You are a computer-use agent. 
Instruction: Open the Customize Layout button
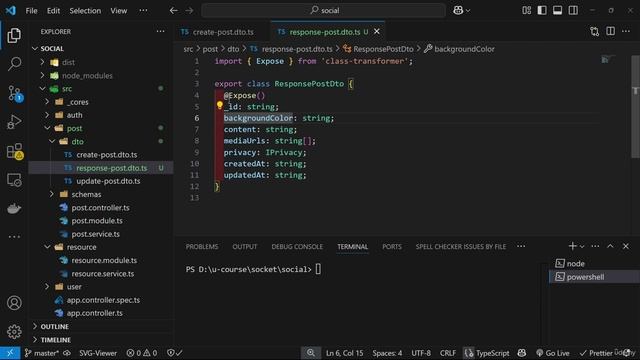click(x=527, y=11)
